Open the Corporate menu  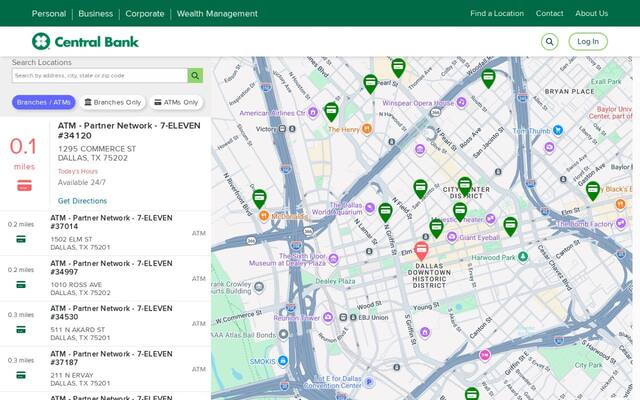point(144,13)
